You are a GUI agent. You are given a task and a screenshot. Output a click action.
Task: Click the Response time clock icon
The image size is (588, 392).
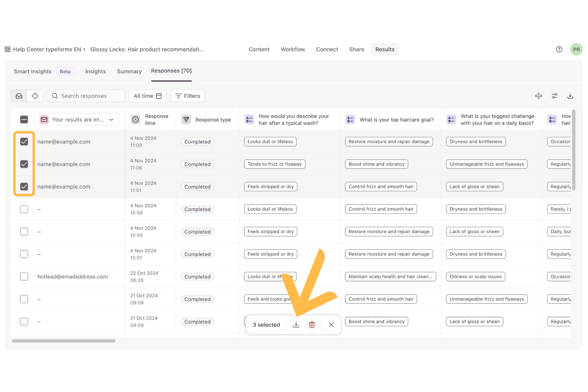[x=135, y=120]
